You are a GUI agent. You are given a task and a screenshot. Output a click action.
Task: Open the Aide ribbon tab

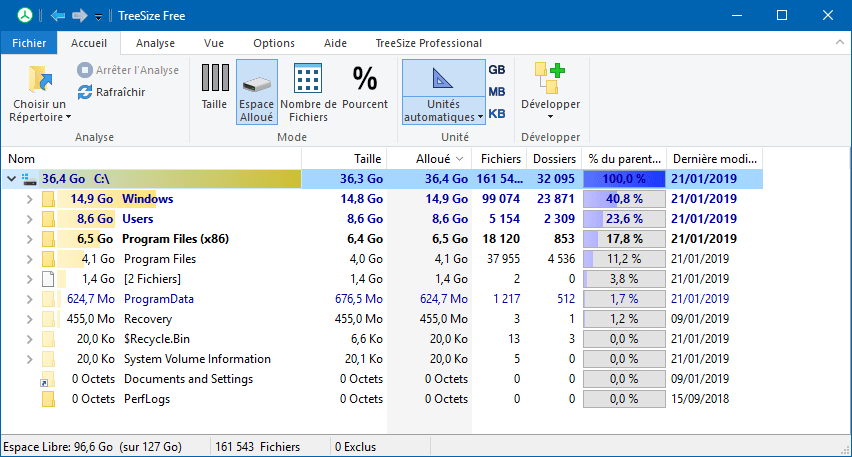pos(335,43)
